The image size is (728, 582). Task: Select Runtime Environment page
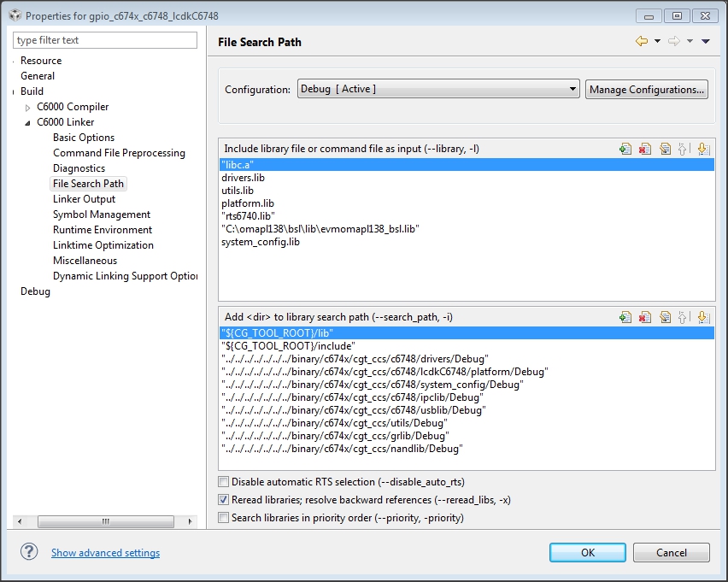103,229
